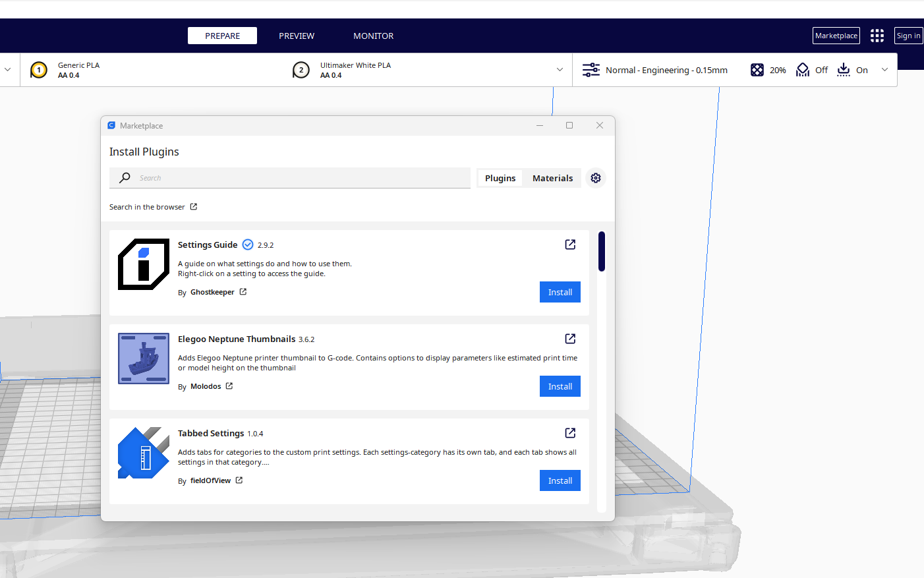Expand the material configuration dropdown chevron
Image resolution: width=924 pixels, height=578 pixels.
(560, 70)
